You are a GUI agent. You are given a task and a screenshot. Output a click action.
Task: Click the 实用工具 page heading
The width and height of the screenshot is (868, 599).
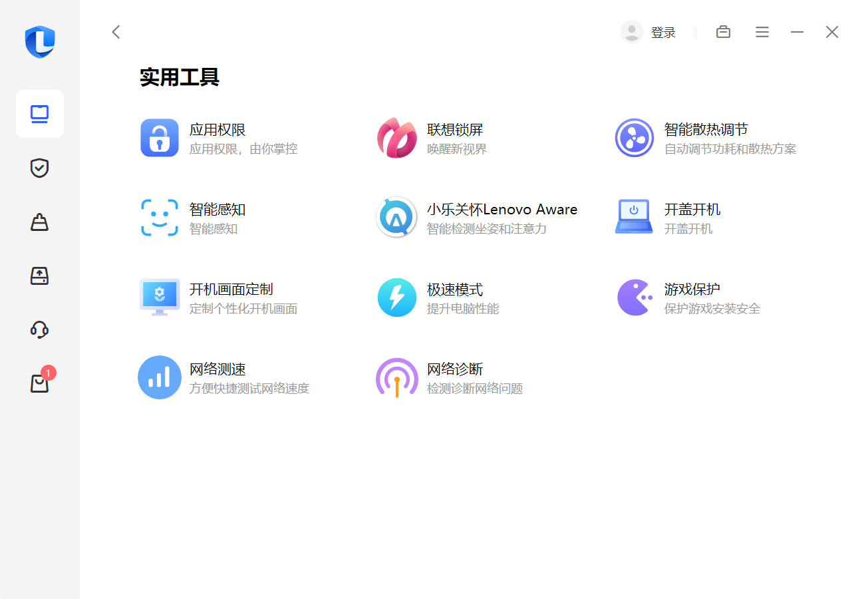click(180, 77)
